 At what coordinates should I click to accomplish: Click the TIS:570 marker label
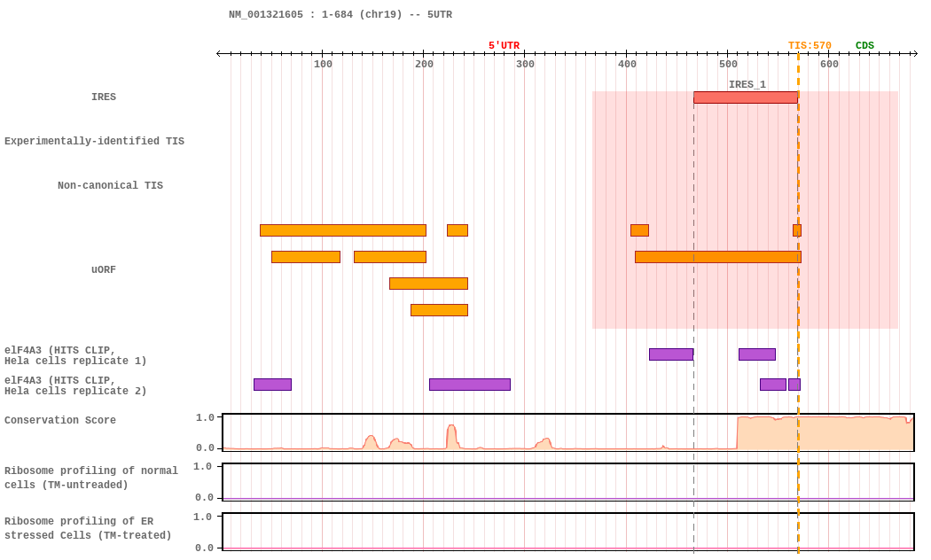[x=810, y=45]
